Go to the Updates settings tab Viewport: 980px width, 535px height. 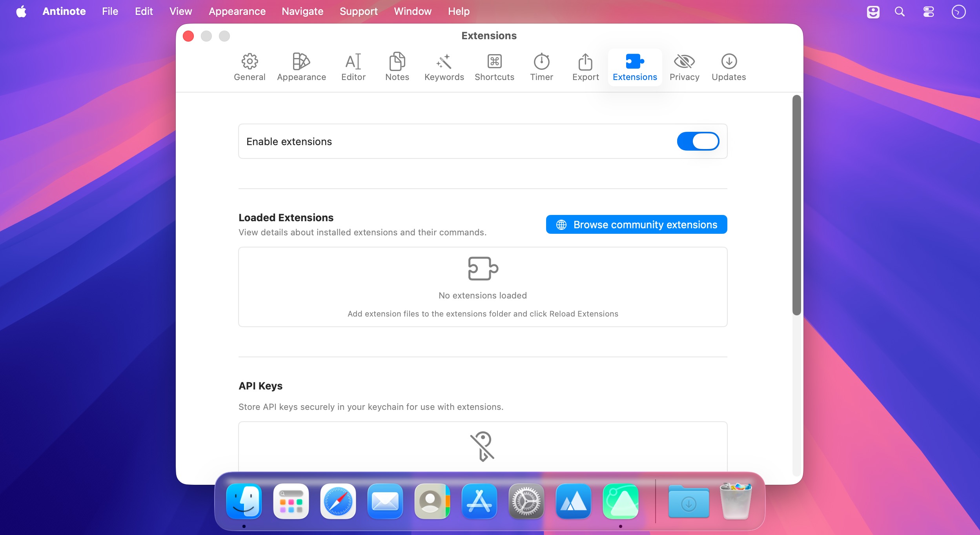coord(729,67)
